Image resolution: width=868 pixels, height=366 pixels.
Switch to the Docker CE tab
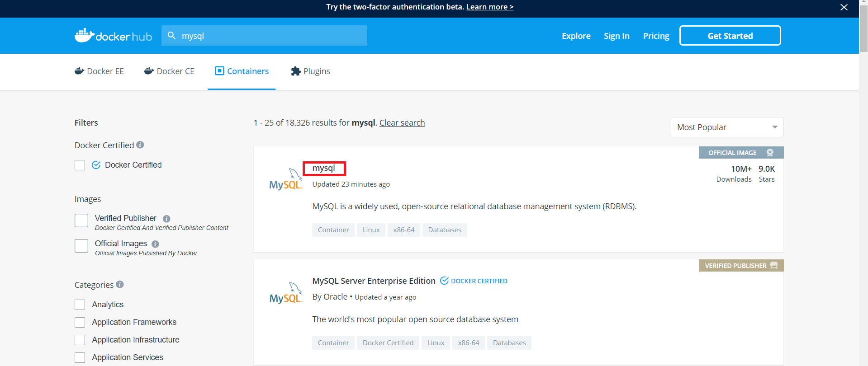[x=169, y=71]
